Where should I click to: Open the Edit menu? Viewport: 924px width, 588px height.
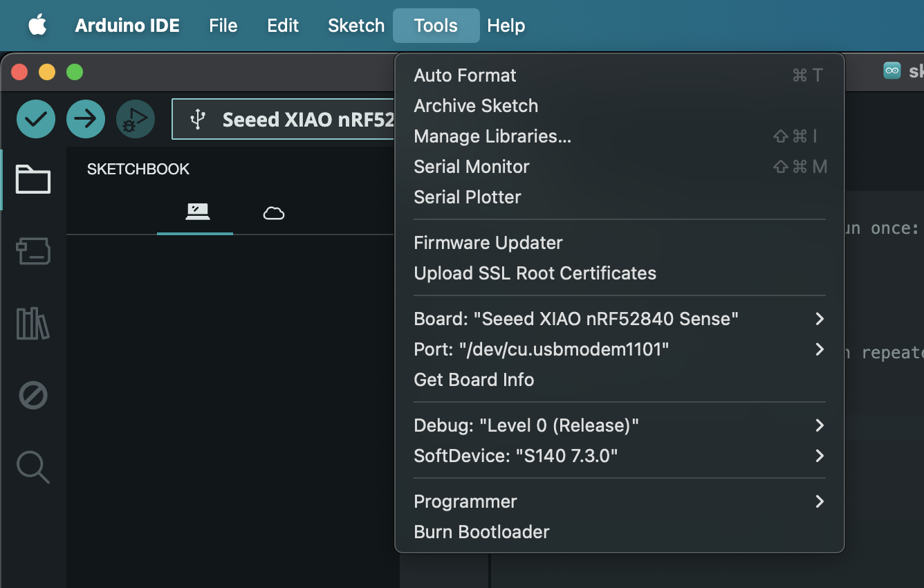(x=283, y=26)
